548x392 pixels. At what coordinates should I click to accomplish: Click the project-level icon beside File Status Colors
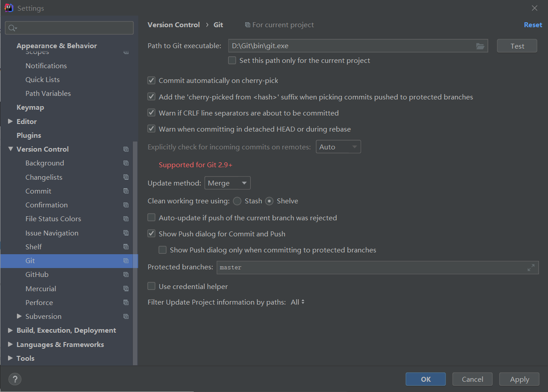click(x=126, y=219)
